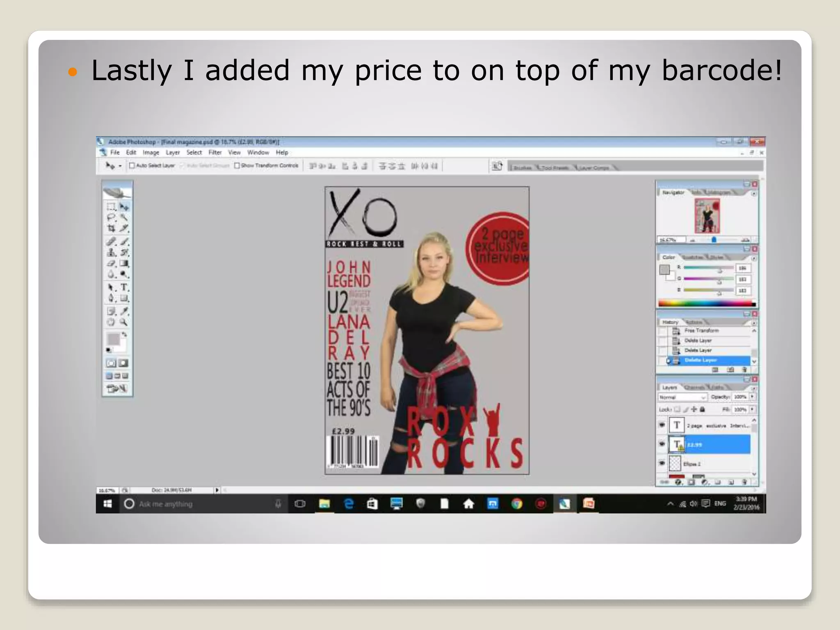Image resolution: width=840 pixels, height=630 pixels.
Task: Swap foreground and background colors
Action: (124, 334)
